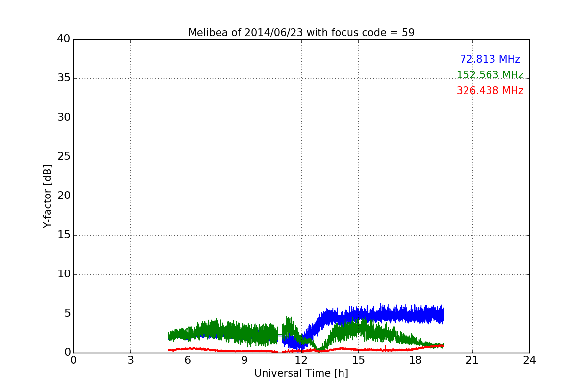Click the plot title mentioning Melibea
The height and width of the screenshot is (392, 588).
tap(301, 33)
